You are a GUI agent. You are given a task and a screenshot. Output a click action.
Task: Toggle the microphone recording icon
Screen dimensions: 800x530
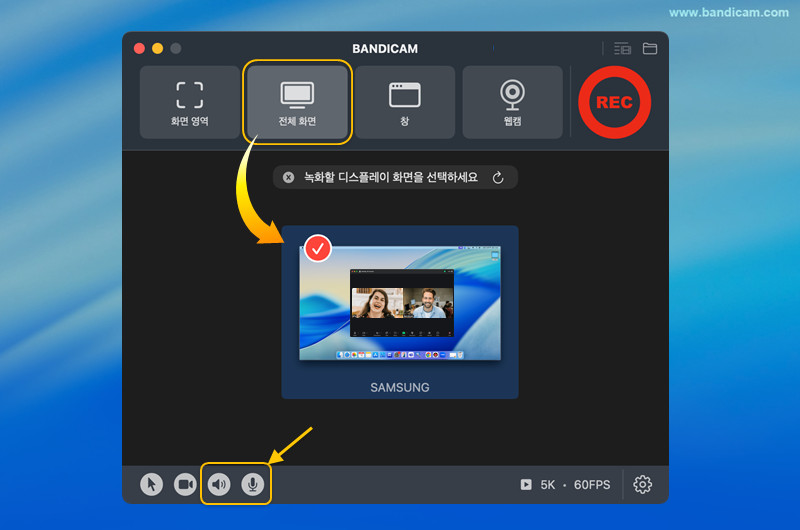[253, 485]
